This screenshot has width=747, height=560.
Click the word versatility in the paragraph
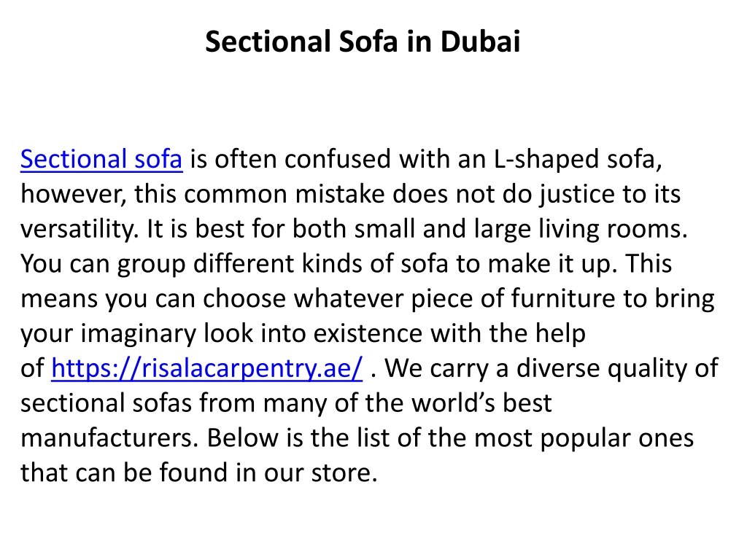click(80, 230)
